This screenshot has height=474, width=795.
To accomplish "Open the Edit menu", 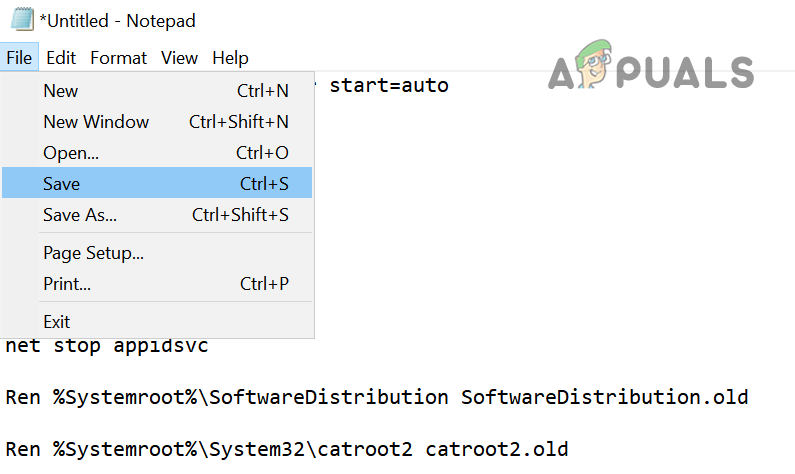I will [61, 58].
